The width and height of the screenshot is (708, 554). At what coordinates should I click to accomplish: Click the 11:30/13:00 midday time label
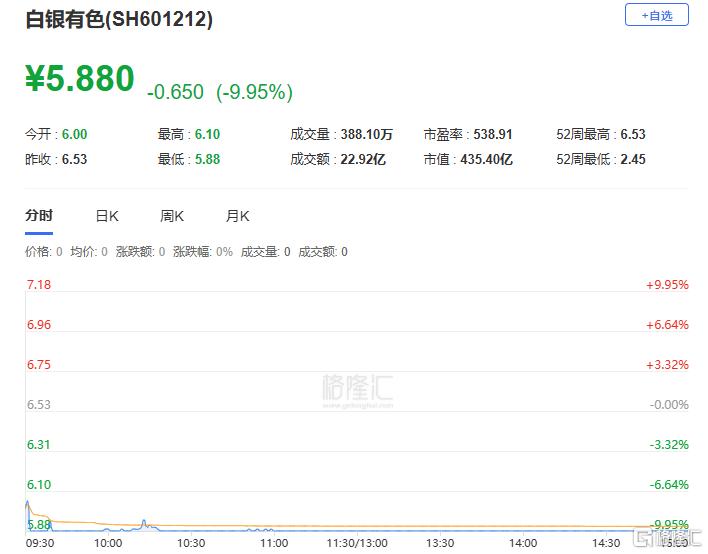pyautogui.click(x=357, y=543)
